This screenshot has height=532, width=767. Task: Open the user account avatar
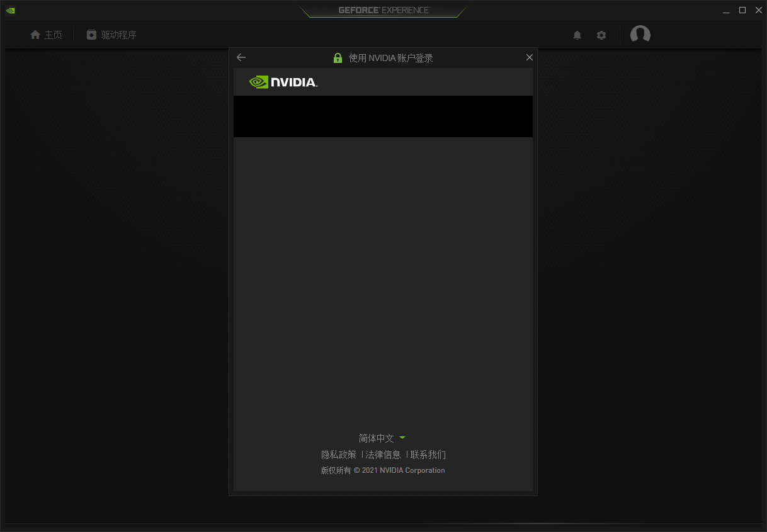point(640,35)
